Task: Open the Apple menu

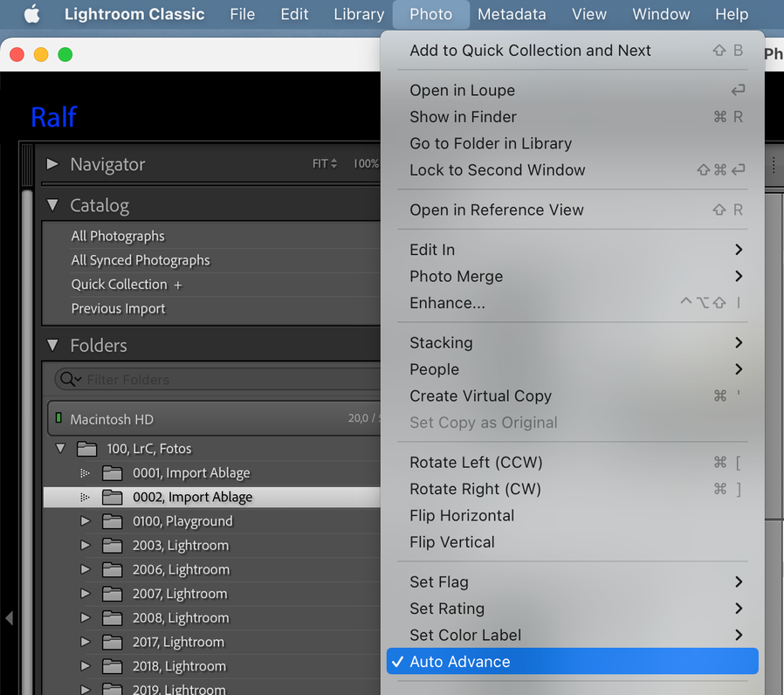Action: tap(32, 14)
